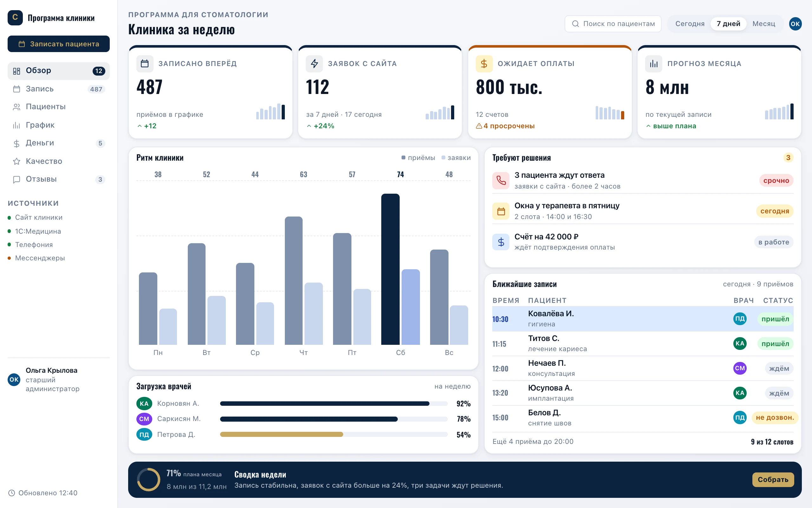Click the 9 из 12 слотов text
This screenshot has width=812, height=508.
point(772,442)
